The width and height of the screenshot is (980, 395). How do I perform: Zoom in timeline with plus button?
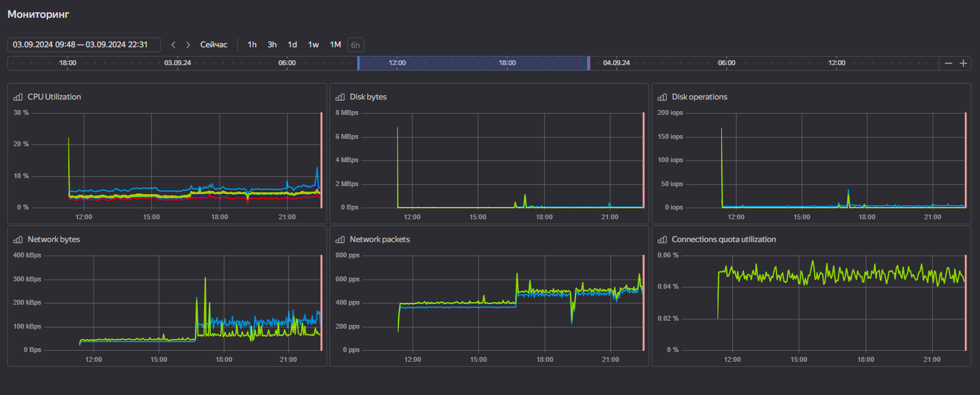coord(963,63)
